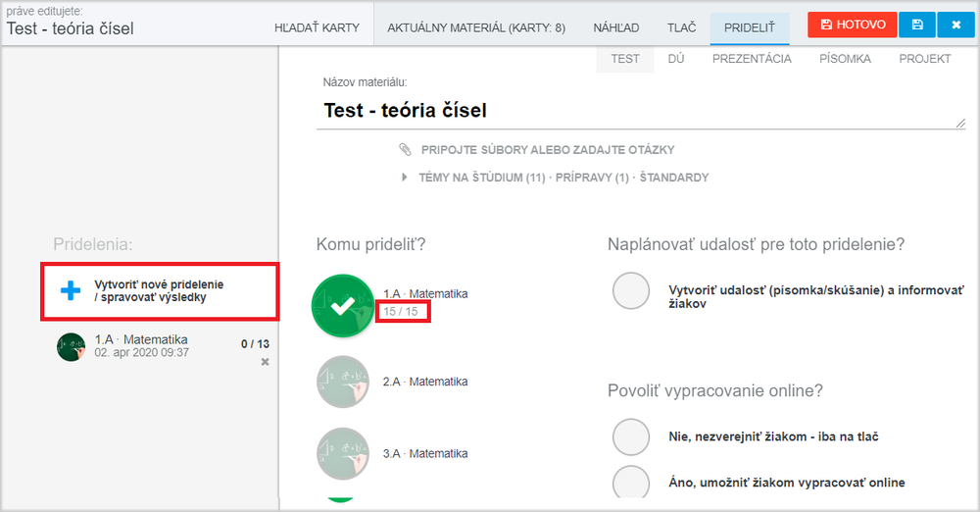Open 1.A Matematika assignment avatar in sidebar
Screen dimensions: 980x512
click(x=71, y=347)
